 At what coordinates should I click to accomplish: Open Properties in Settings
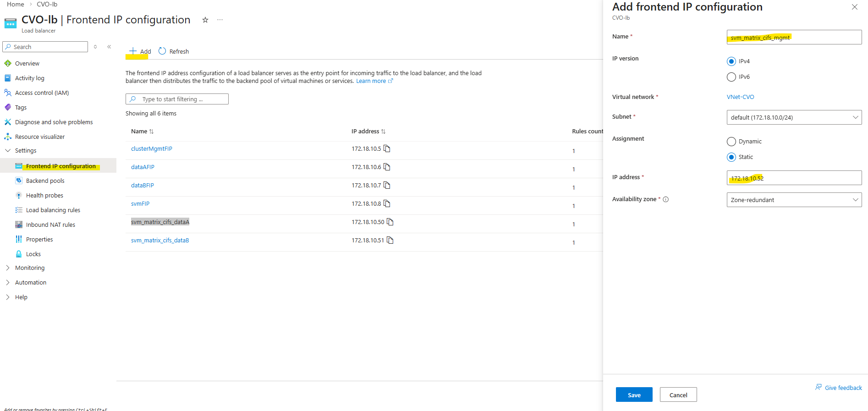click(x=39, y=240)
